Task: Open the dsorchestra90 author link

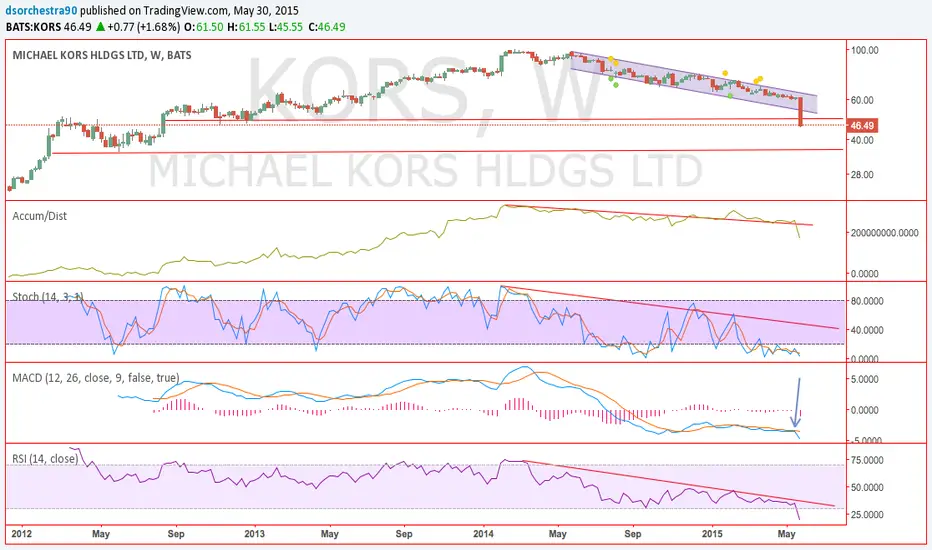Action: pyautogui.click(x=42, y=11)
